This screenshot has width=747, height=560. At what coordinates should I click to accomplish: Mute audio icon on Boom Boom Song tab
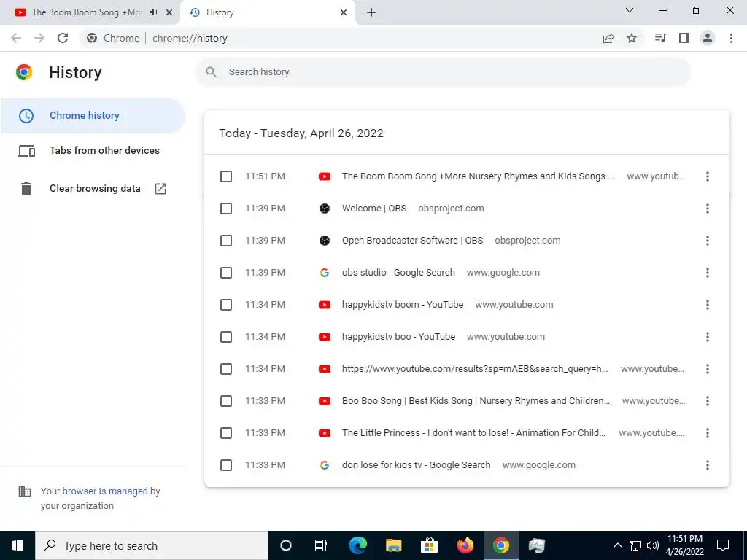pos(153,12)
